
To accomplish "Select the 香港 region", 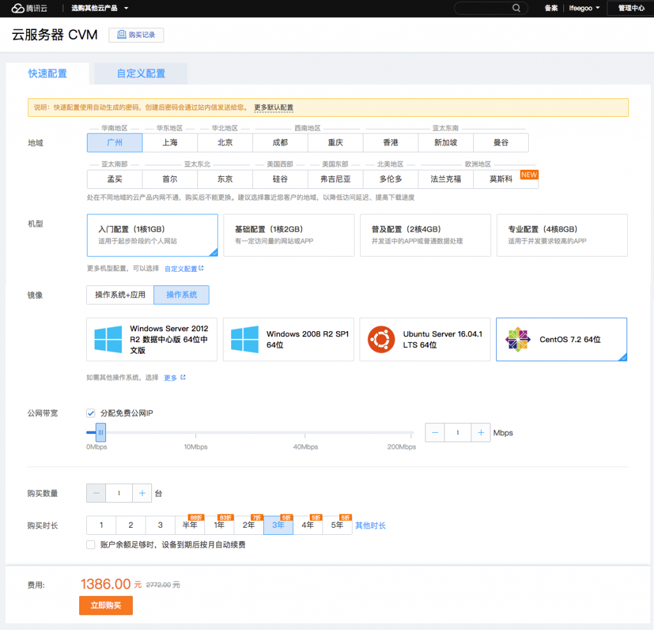I will (x=391, y=142).
